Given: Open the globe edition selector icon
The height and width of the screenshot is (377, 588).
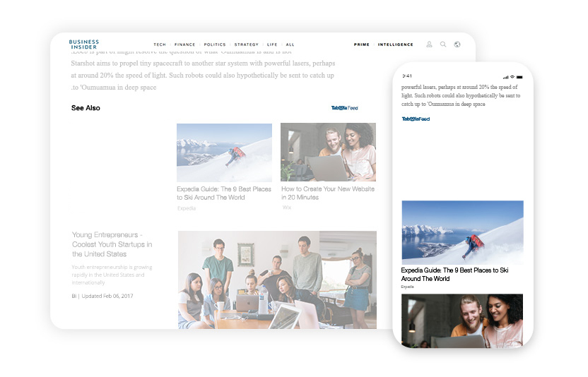Looking at the screenshot, I should click(x=457, y=44).
